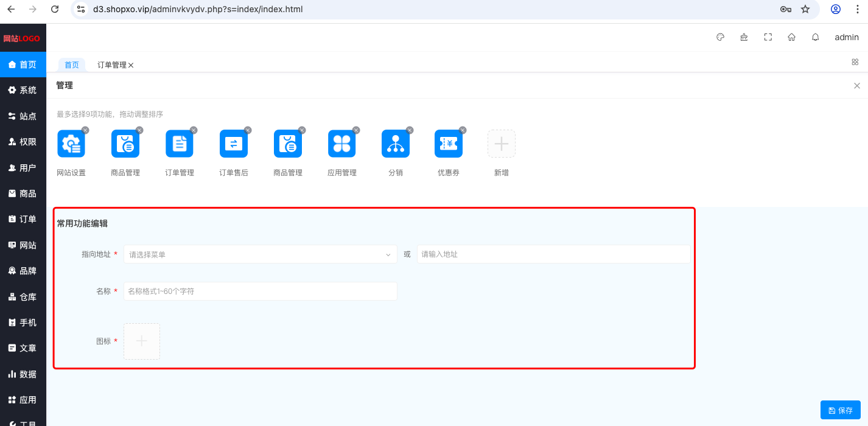Open 站点 in the left sidebar
868x426 pixels.
pos(23,116)
